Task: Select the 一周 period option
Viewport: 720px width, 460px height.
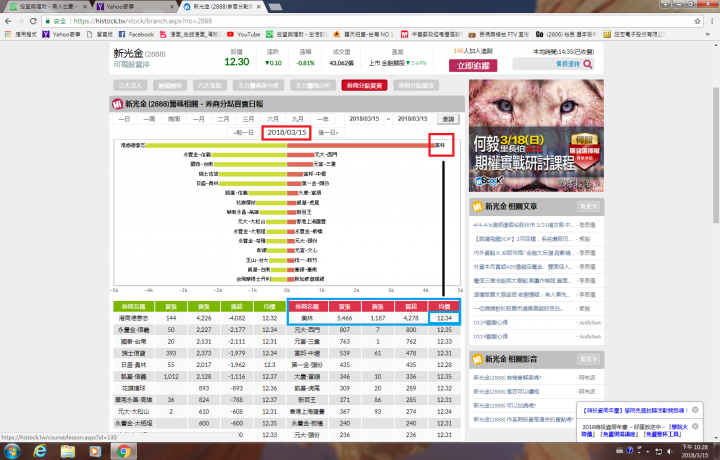Action: (x=149, y=119)
